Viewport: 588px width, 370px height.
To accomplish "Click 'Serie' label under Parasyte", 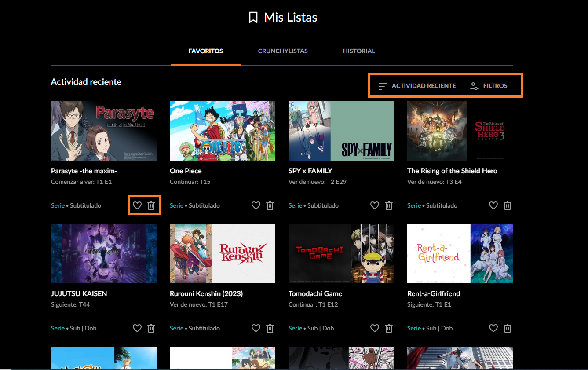I will coord(58,205).
